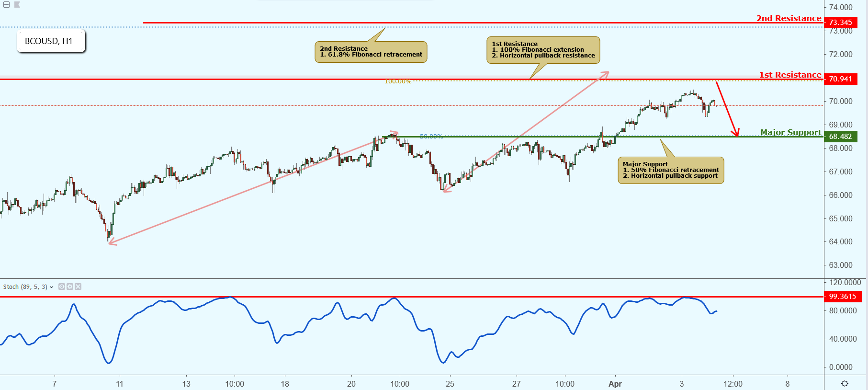This screenshot has width=868, height=390.
Task: Click the 70.941 price label
Action: (841, 79)
